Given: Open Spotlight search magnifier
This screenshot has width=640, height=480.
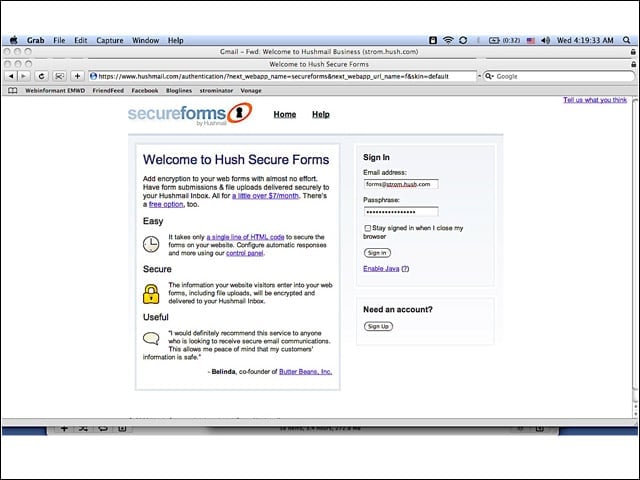Looking at the screenshot, I should [627, 40].
